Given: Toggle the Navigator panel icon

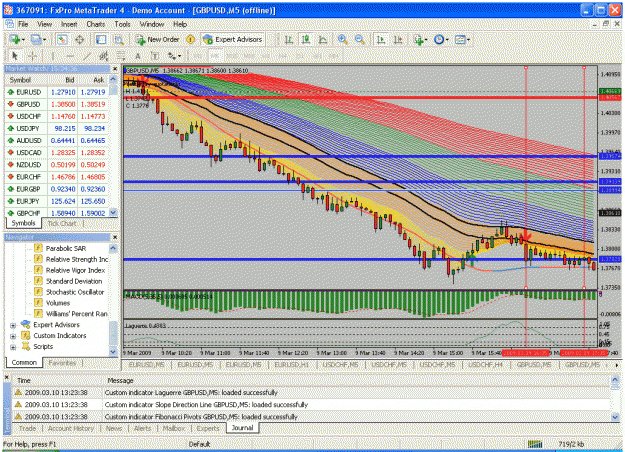Looking at the screenshot, I should click(101, 39).
